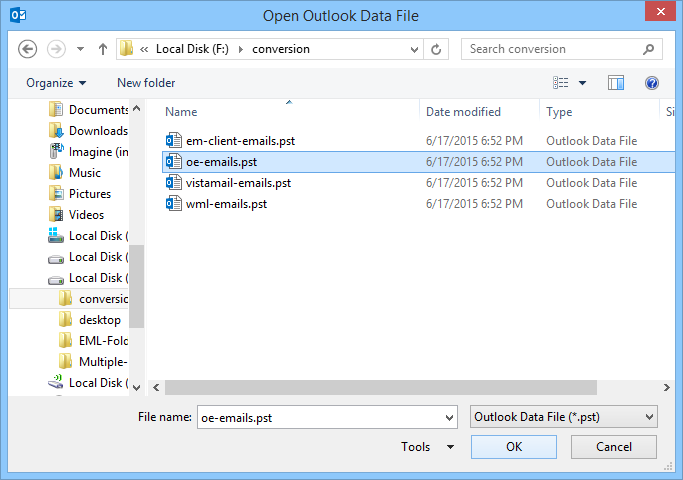Open the Organize menu
This screenshot has width=683, height=480.
(56, 83)
